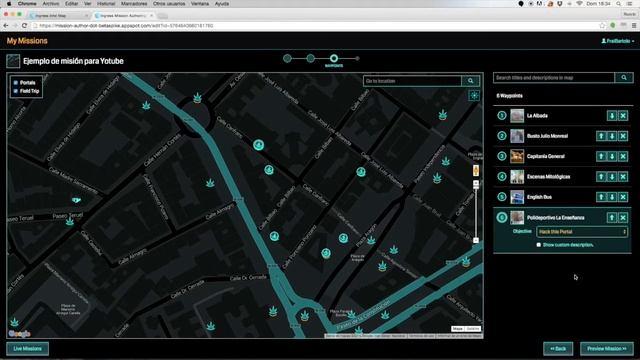Viewport: 640px width, 360px height.
Task: Delete English Bus waypoint
Action: (623, 197)
